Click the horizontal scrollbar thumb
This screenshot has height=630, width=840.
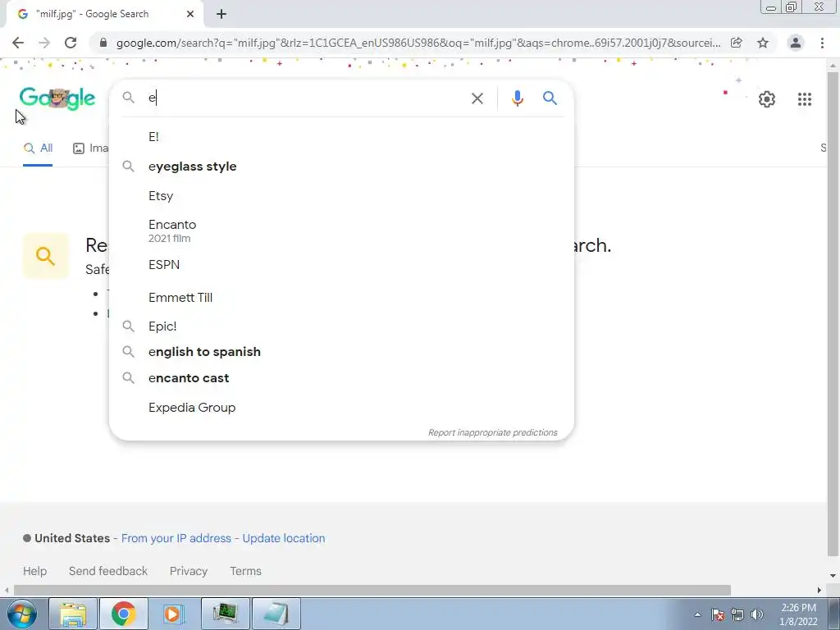point(372,590)
